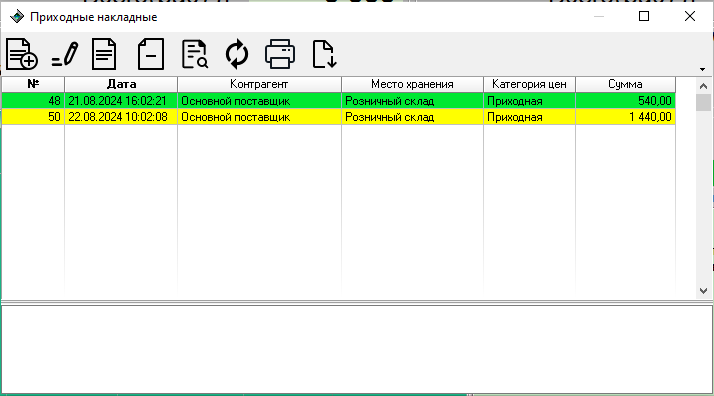The height and width of the screenshot is (396, 714).
Task: Sort by the Место хранения column header
Action: coord(412,84)
